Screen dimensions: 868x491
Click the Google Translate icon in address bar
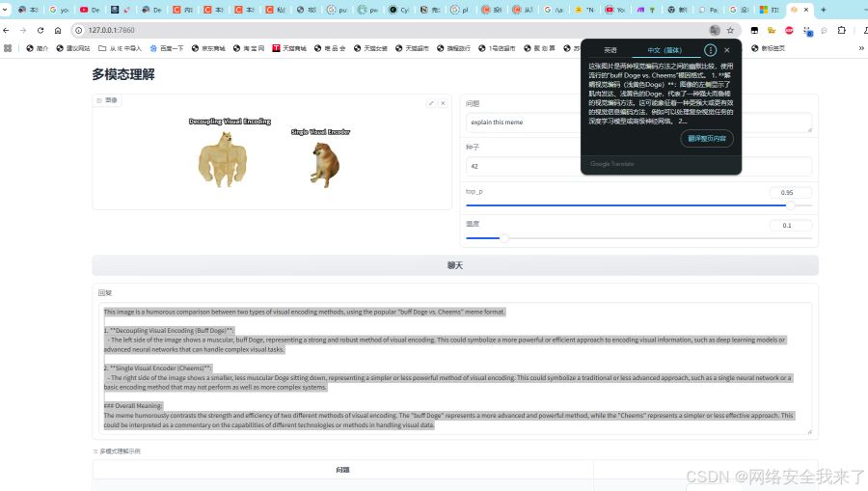click(715, 31)
